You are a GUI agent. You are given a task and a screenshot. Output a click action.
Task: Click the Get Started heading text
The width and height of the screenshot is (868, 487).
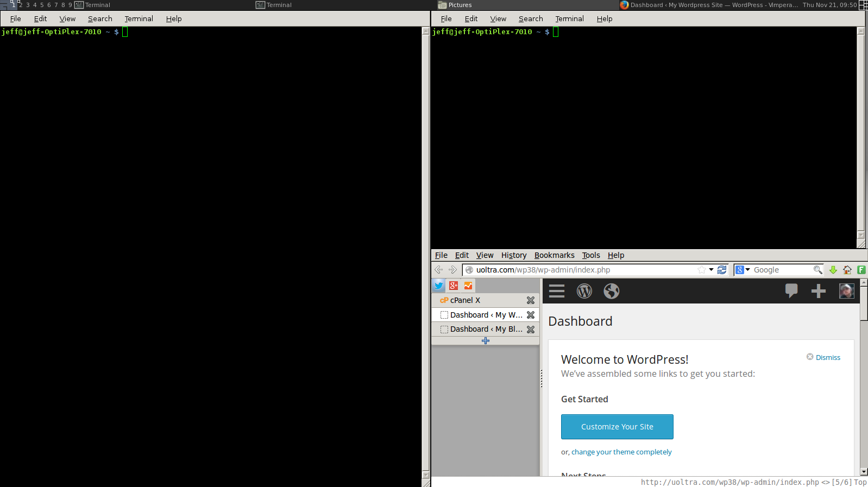pos(584,399)
